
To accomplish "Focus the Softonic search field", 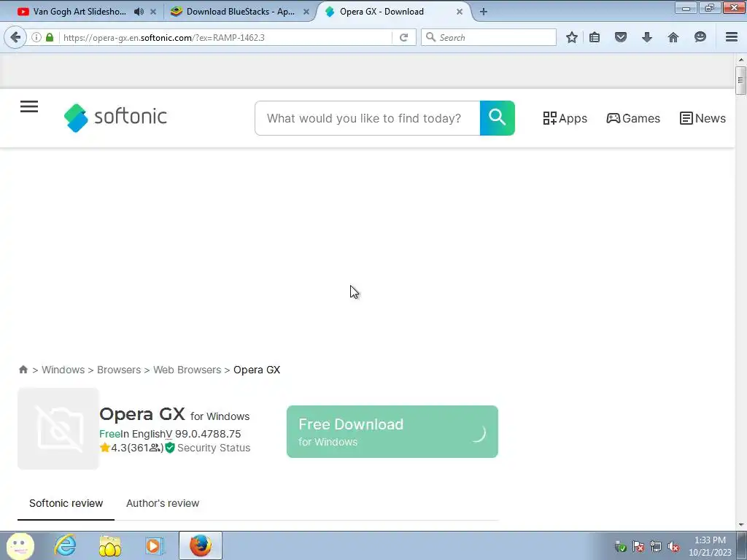I will click(368, 118).
